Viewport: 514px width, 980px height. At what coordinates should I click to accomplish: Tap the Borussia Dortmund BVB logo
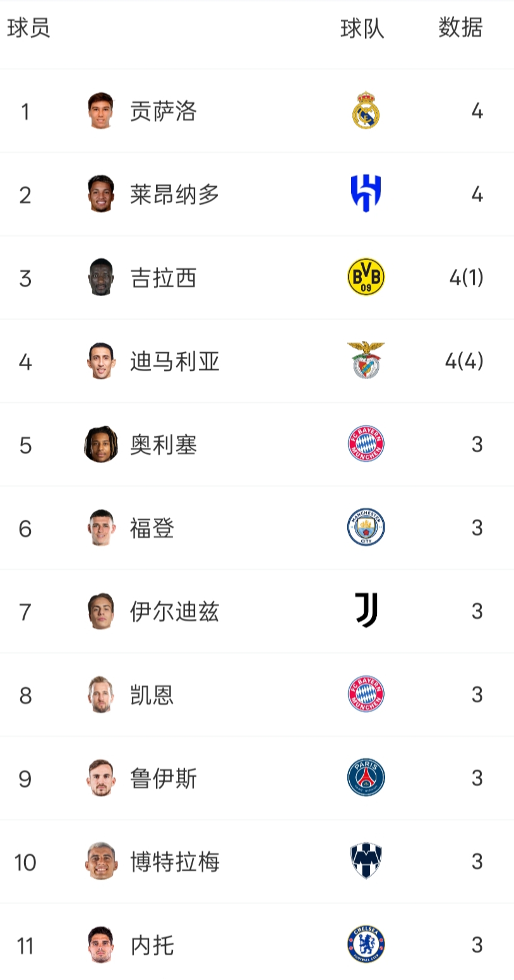coord(366,277)
